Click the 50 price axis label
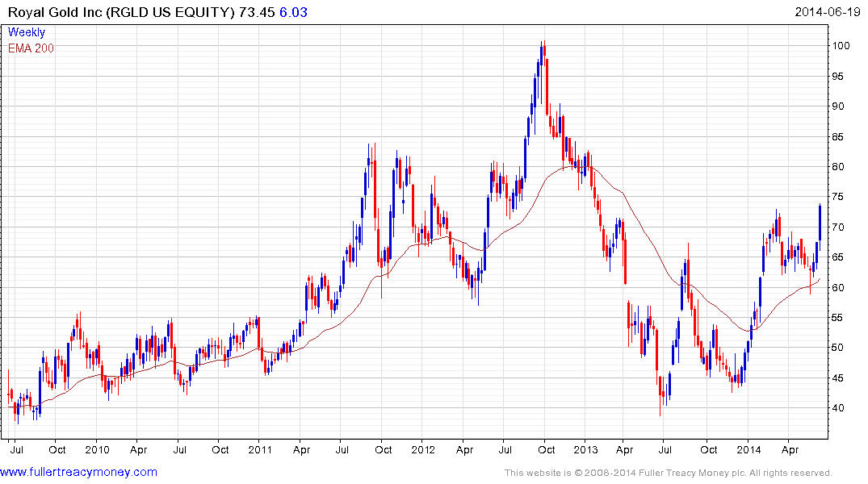 coord(838,348)
